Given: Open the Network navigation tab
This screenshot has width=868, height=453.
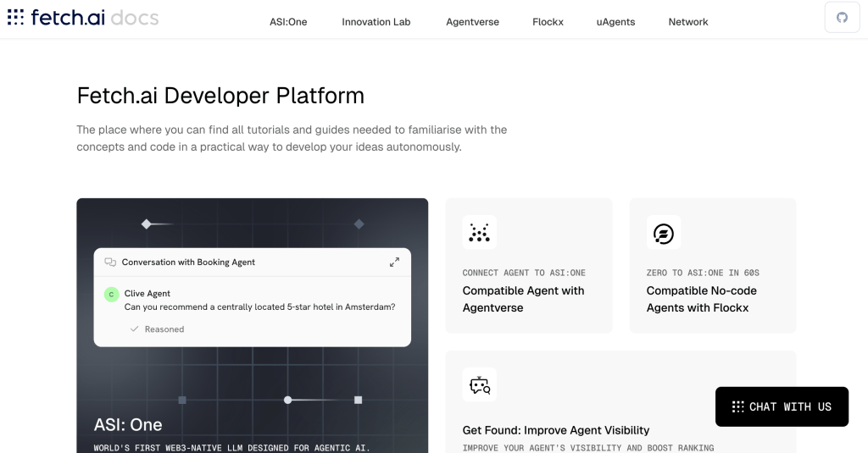Looking at the screenshot, I should click(x=688, y=22).
